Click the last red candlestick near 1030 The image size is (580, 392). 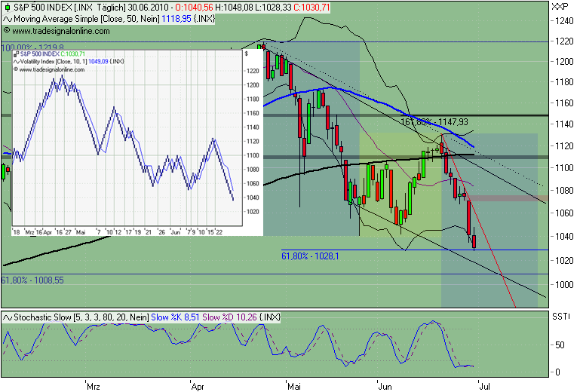(474, 241)
